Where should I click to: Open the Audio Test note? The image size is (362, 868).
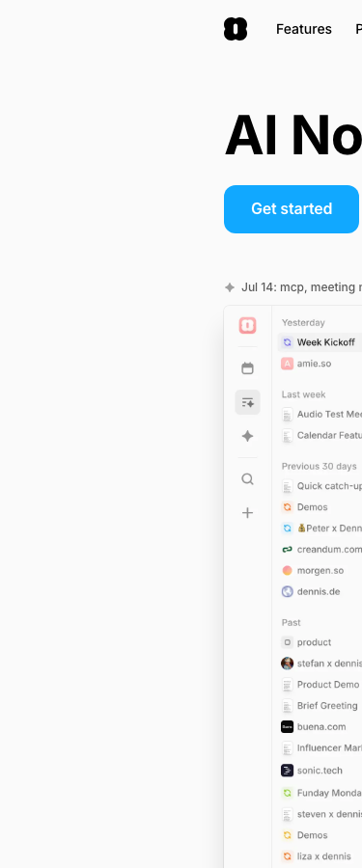tap(329, 414)
